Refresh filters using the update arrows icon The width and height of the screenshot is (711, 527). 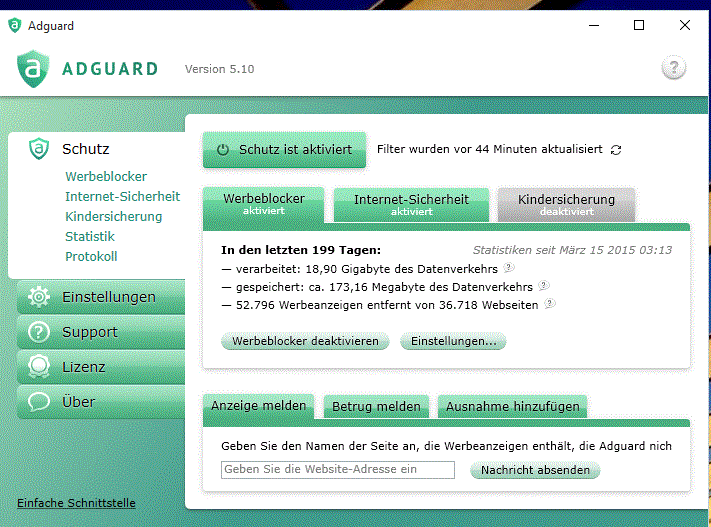tap(616, 150)
